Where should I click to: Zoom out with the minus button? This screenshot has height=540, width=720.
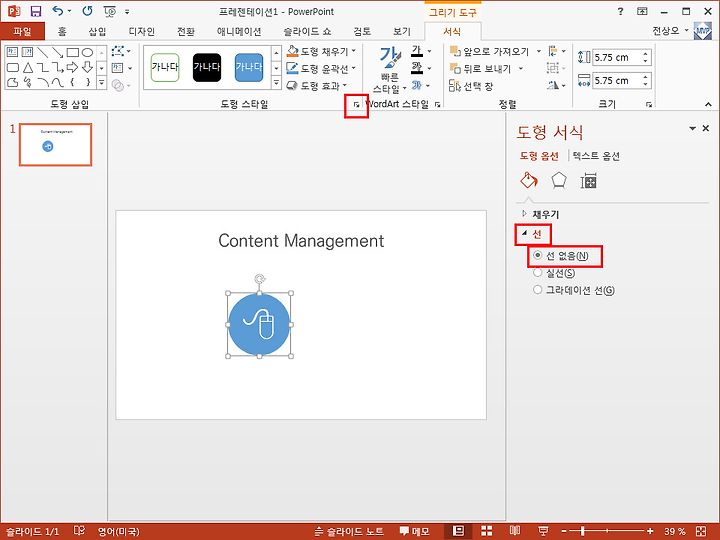pos(564,531)
